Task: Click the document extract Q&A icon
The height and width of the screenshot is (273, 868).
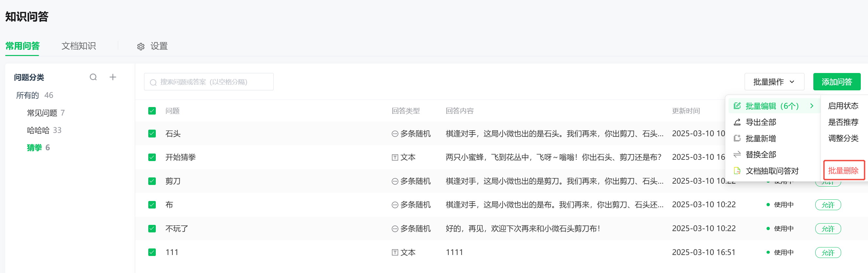Action: pyautogui.click(x=737, y=171)
